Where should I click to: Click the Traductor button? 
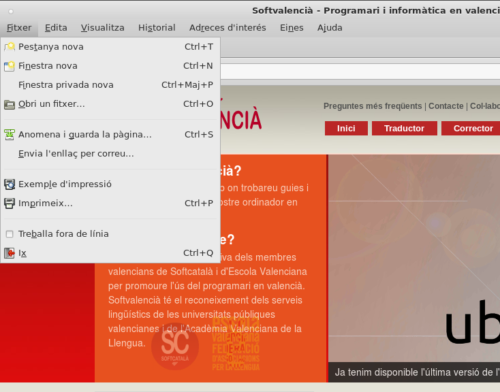pos(404,128)
